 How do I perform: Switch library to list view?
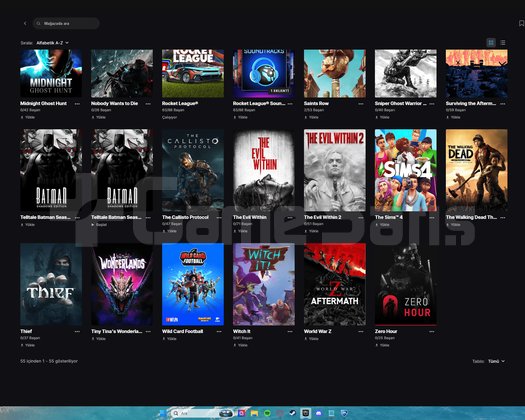tap(503, 43)
